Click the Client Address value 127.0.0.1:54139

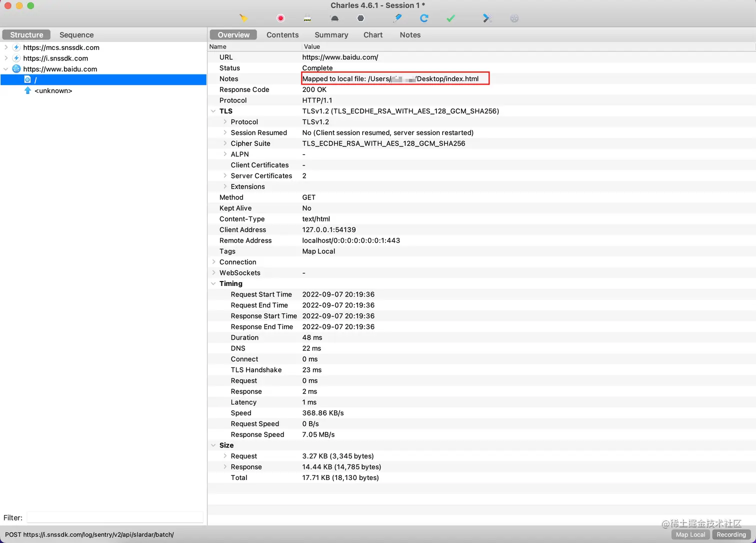tap(329, 229)
